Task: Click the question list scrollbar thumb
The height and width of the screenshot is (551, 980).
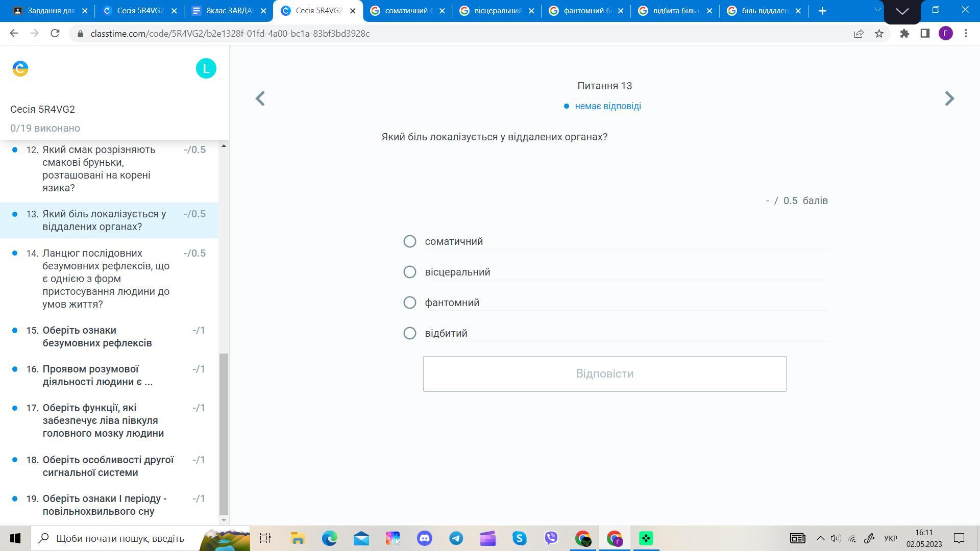Action: click(224, 434)
